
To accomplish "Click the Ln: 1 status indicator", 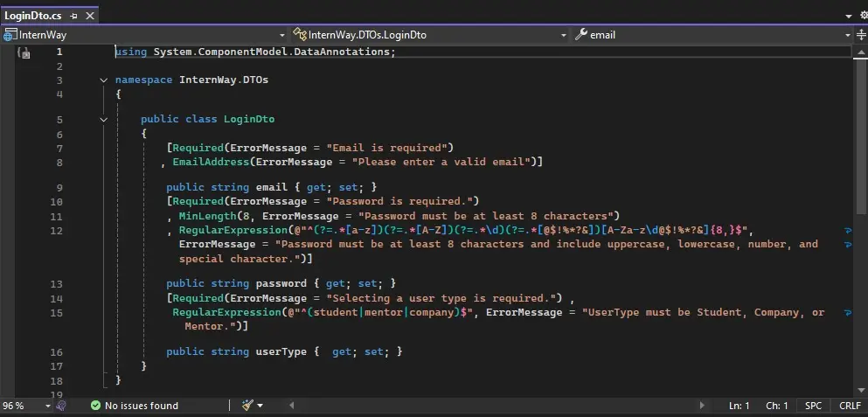I will pyautogui.click(x=739, y=406).
